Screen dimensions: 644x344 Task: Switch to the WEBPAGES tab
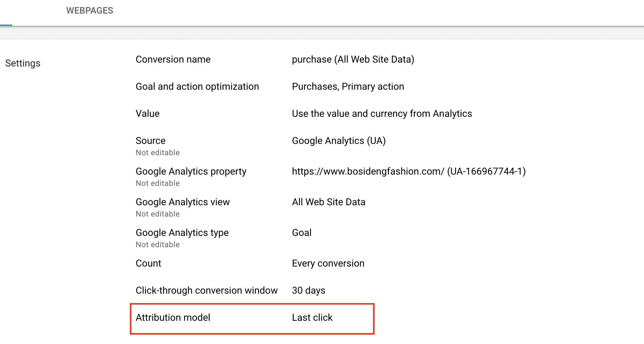[89, 11]
